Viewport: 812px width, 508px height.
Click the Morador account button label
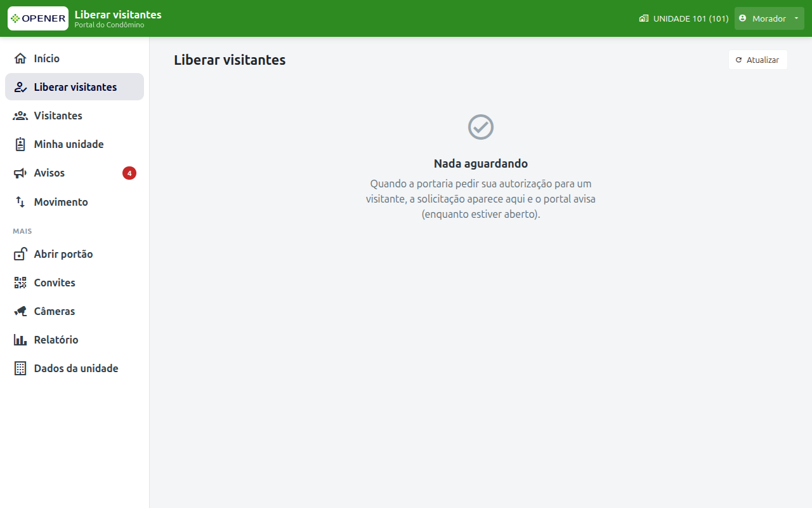coord(769,18)
